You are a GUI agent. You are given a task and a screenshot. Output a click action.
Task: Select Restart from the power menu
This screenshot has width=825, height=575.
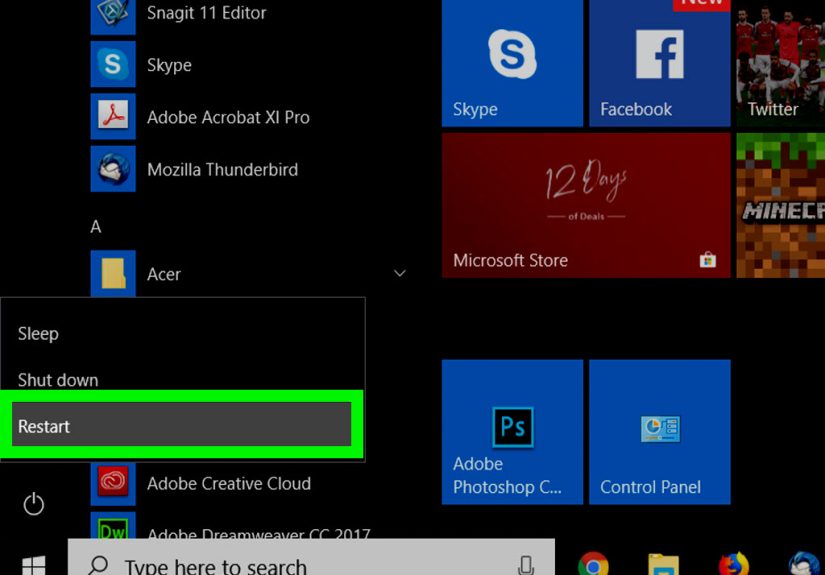click(182, 425)
